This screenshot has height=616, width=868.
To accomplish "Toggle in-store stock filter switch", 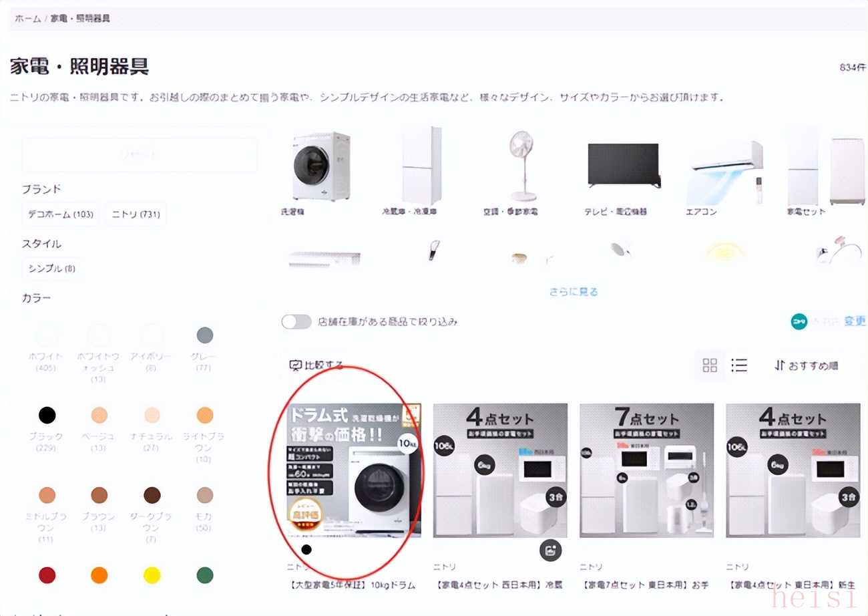I will (x=296, y=322).
